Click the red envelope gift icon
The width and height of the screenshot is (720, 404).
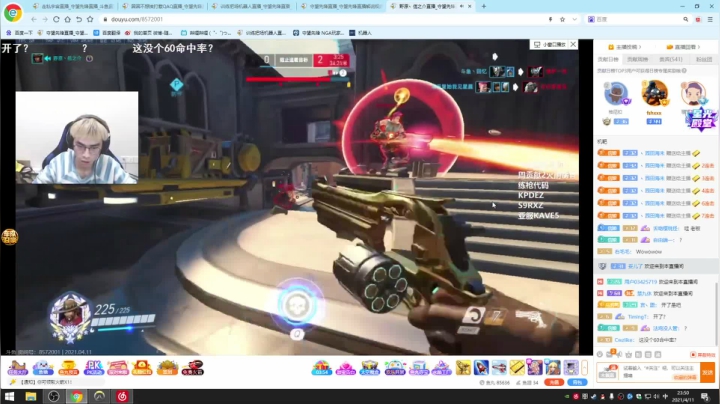(x=142, y=367)
